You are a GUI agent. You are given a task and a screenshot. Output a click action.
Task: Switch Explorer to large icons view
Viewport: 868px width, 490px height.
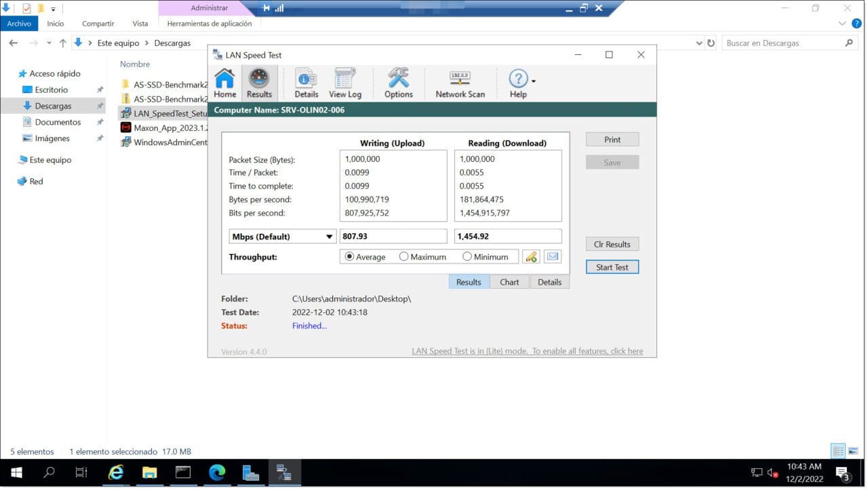click(853, 451)
